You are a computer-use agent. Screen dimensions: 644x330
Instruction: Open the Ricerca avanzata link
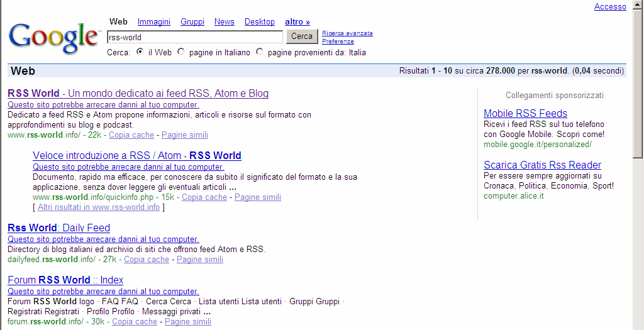[347, 33]
